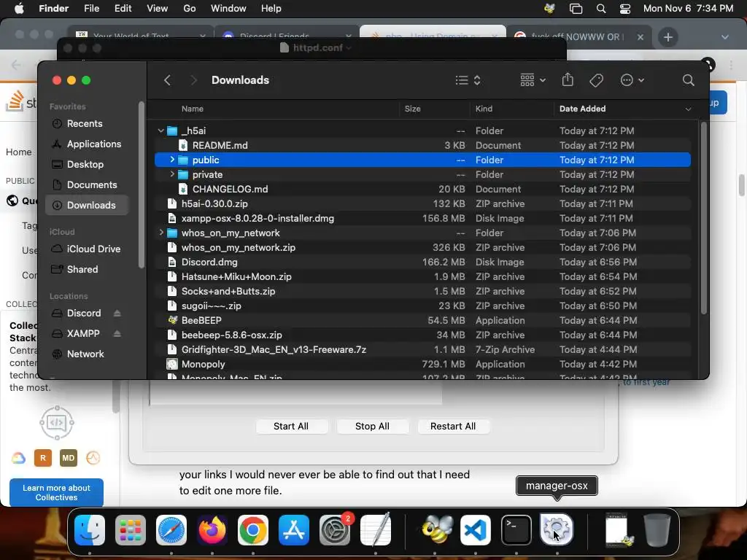Image resolution: width=747 pixels, height=560 pixels.
Task: Open iCloud Drive in sidebar
Action: pyautogui.click(x=86, y=249)
